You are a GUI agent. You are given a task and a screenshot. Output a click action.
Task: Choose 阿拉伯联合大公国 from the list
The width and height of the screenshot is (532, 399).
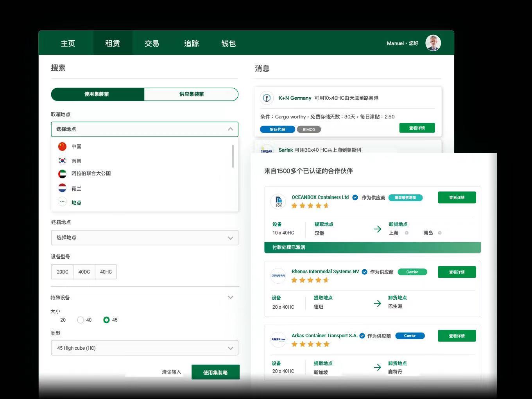[x=91, y=174]
